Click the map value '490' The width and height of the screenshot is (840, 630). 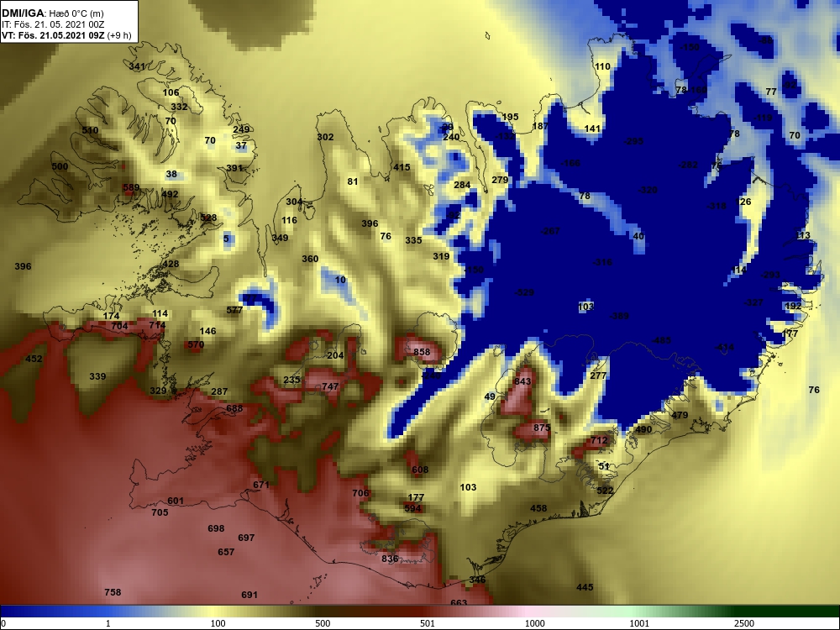point(643,429)
